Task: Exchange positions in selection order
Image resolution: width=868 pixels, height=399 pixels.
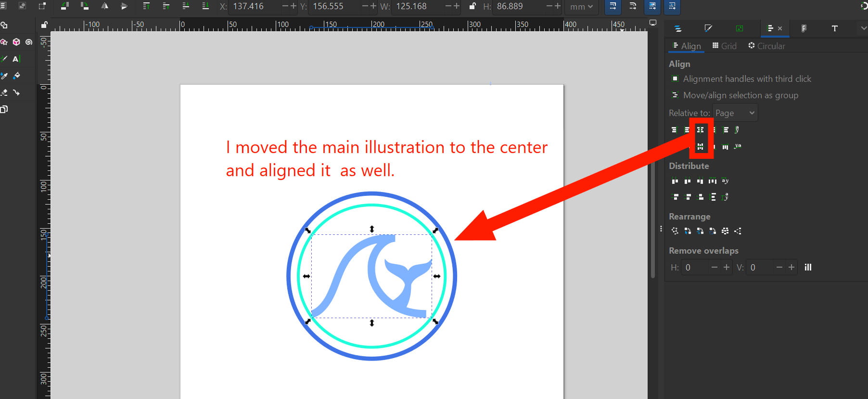Action: (688, 231)
